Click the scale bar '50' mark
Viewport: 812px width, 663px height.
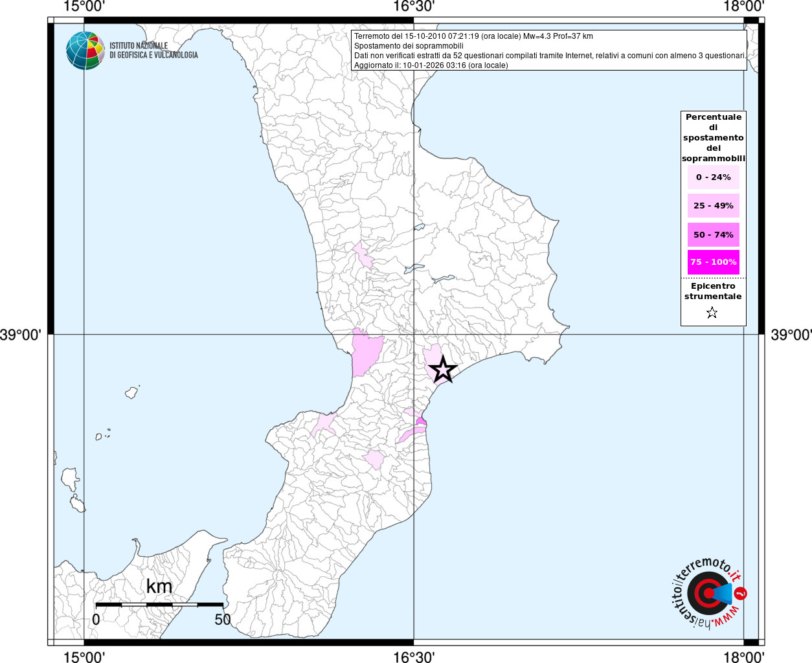tap(223, 620)
